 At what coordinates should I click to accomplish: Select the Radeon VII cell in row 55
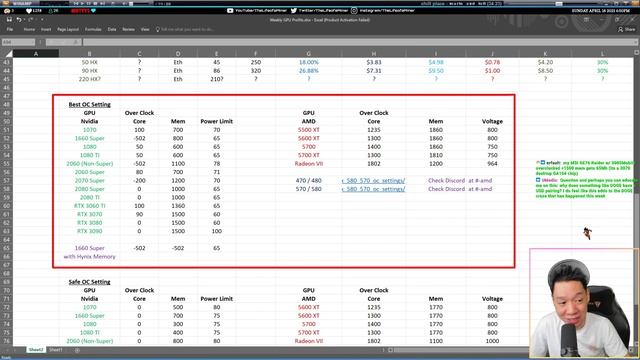309,164
